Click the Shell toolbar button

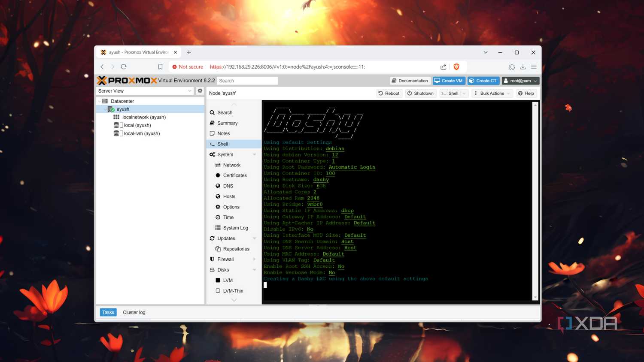pos(450,93)
